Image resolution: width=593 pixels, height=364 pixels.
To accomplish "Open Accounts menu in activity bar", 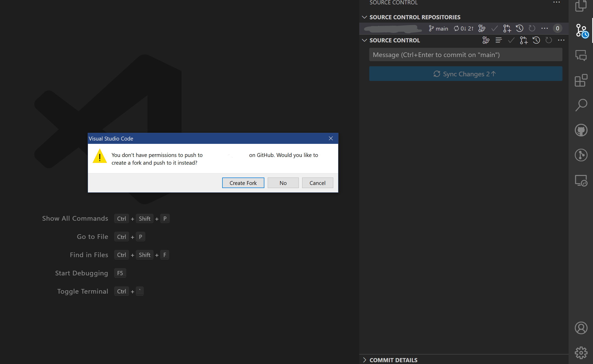I will coord(581,328).
